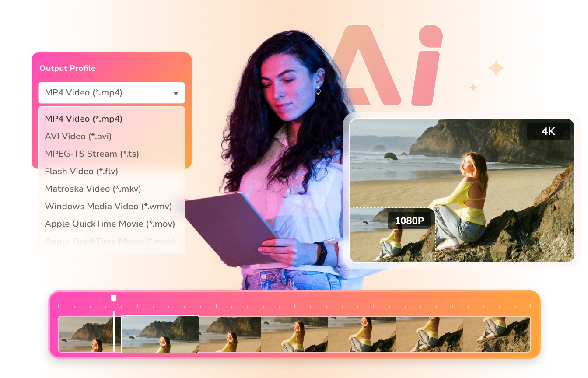Select the highlighted second frame in the filmstrip
This screenshot has width=588, height=378.
[x=160, y=334]
